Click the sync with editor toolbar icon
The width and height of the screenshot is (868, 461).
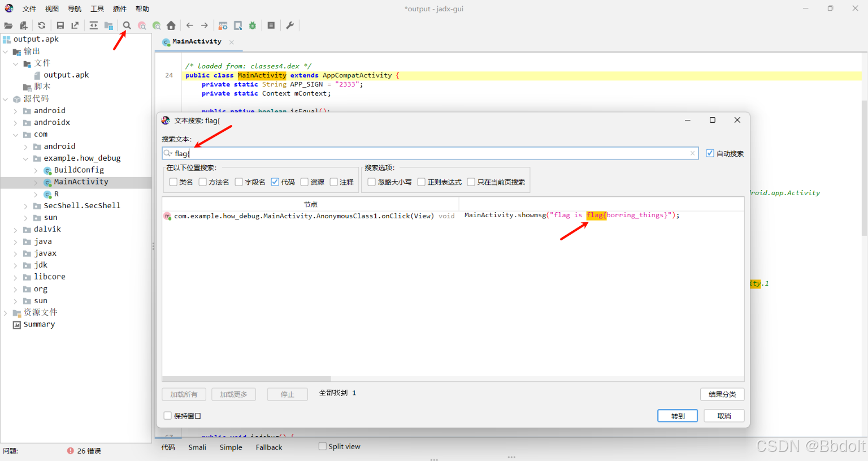(x=94, y=25)
